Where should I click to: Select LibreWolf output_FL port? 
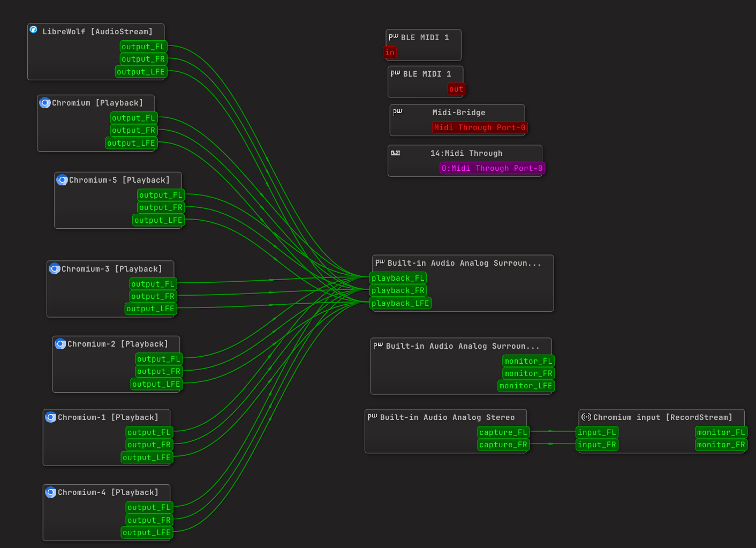(143, 47)
